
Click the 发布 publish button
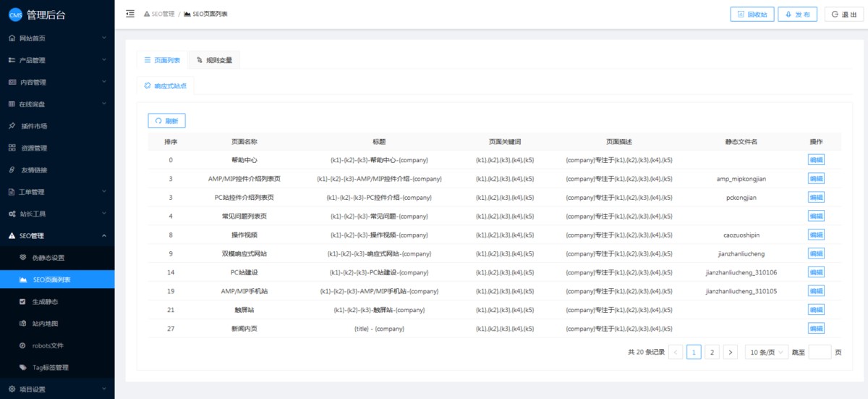click(x=797, y=14)
